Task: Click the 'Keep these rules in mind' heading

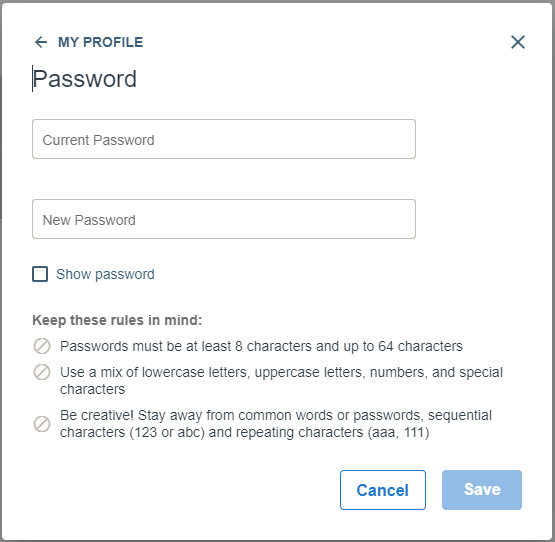Action: pyautogui.click(x=117, y=320)
